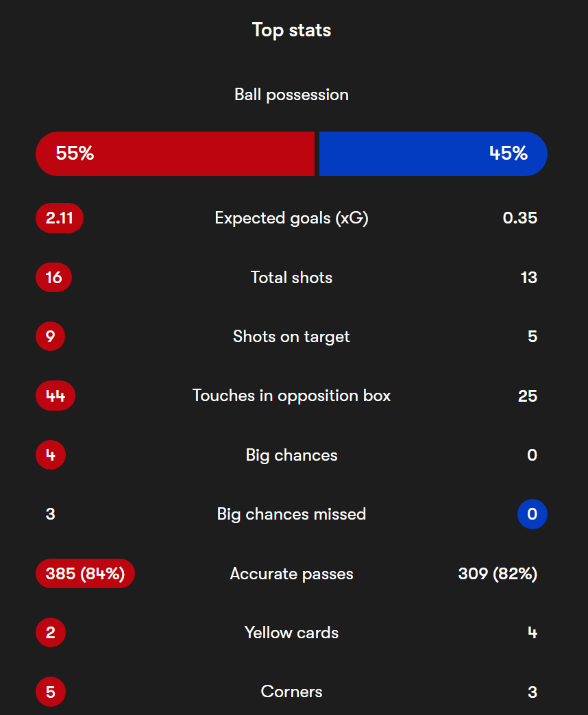
Task: Click the red 4 big chances badge
Action: pos(51,455)
